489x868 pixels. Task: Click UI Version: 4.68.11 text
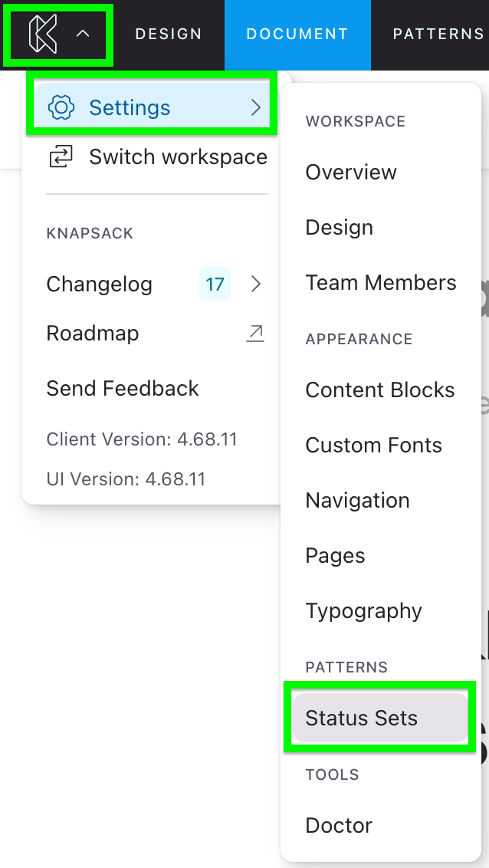pos(126,478)
